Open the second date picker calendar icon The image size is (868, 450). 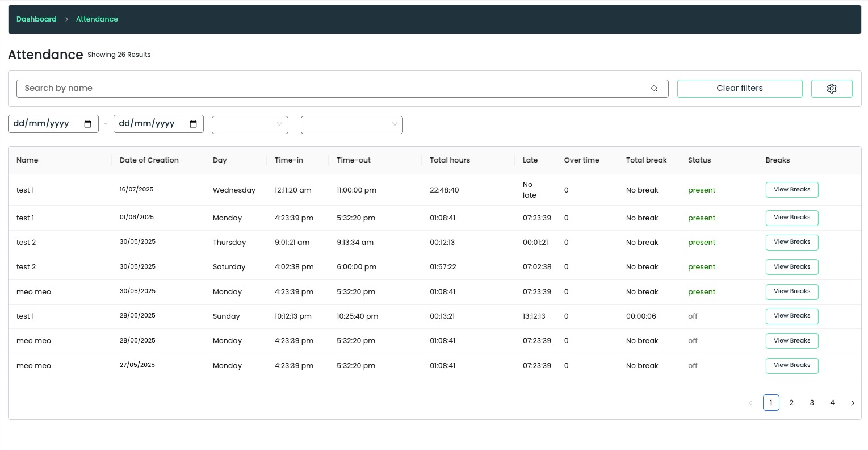click(x=193, y=123)
